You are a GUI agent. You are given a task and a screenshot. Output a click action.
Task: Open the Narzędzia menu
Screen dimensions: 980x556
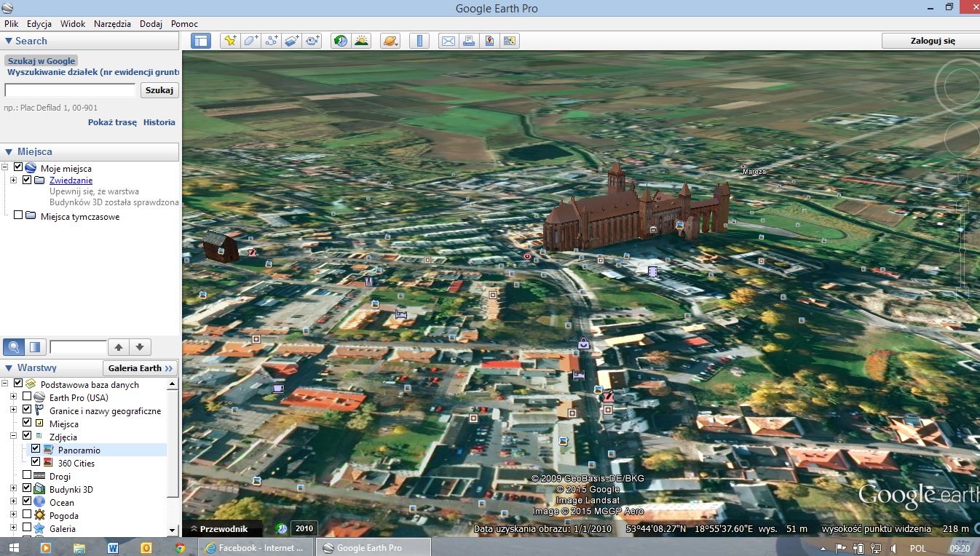pos(112,24)
